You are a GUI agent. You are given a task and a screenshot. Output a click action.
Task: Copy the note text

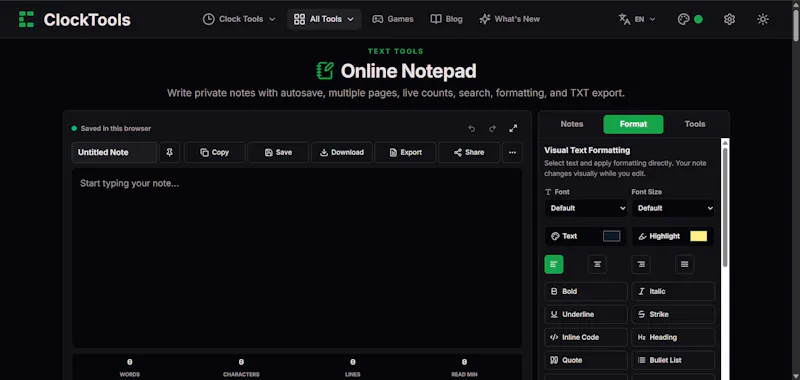tap(215, 153)
